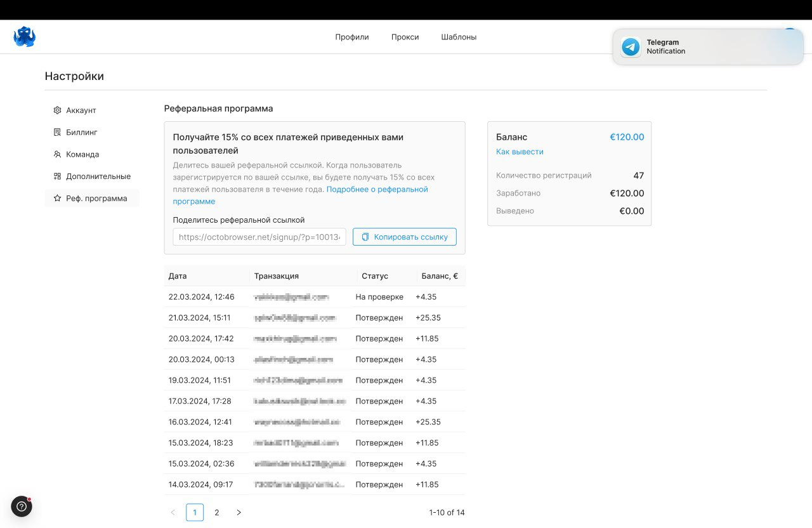
Task: Select Дополнительные in settings sidebar
Action: tap(92, 176)
